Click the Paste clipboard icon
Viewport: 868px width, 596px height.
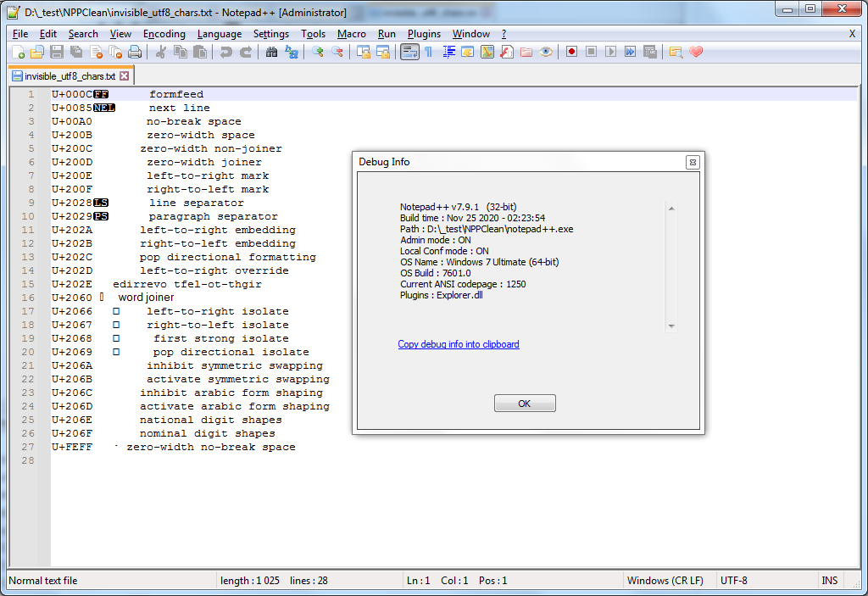pyautogui.click(x=200, y=52)
